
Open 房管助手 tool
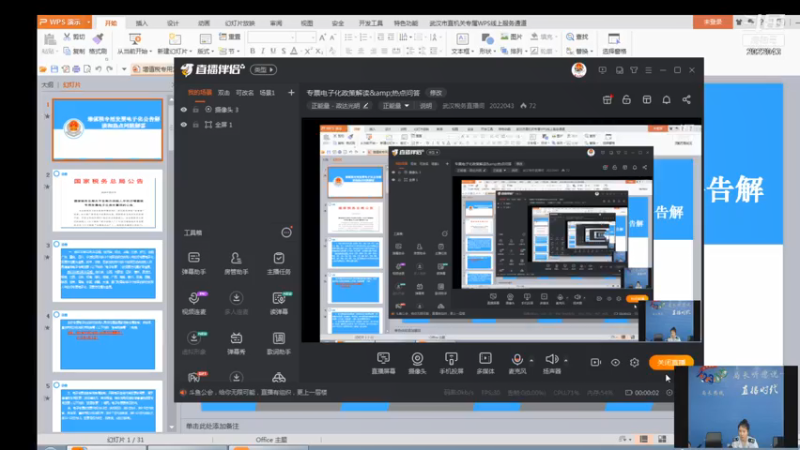tap(236, 263)
